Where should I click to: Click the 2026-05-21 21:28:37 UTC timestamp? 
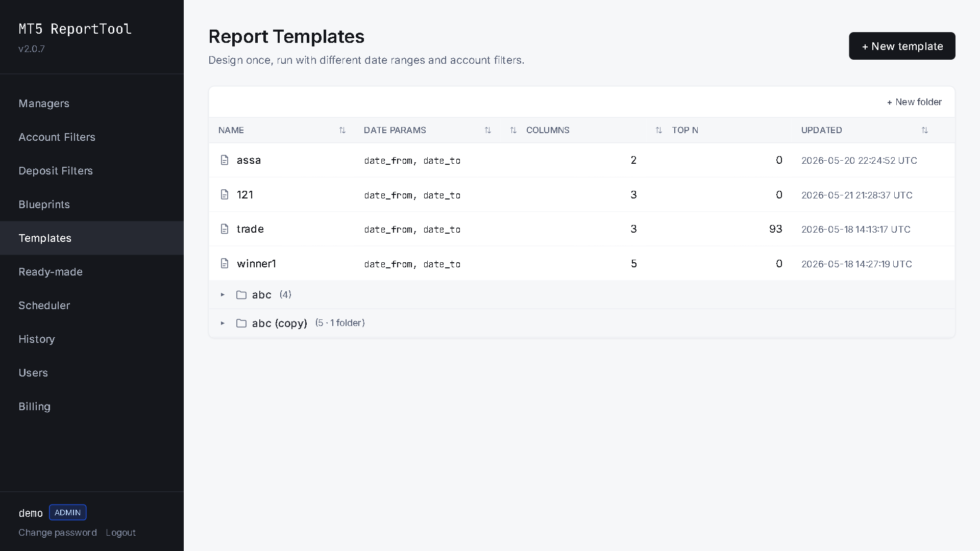(856, 195)
